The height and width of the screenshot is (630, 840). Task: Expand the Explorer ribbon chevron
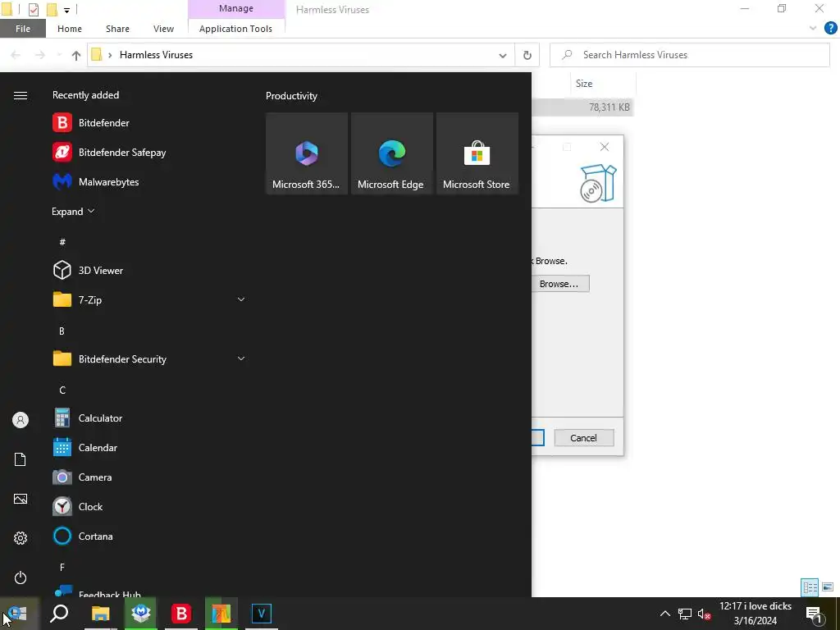click(x=813, y=29)
